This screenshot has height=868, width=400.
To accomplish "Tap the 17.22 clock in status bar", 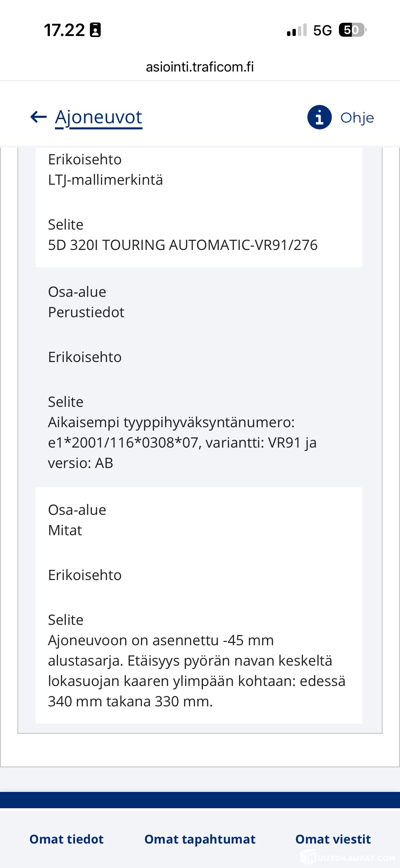I will [x=64, y=30].
